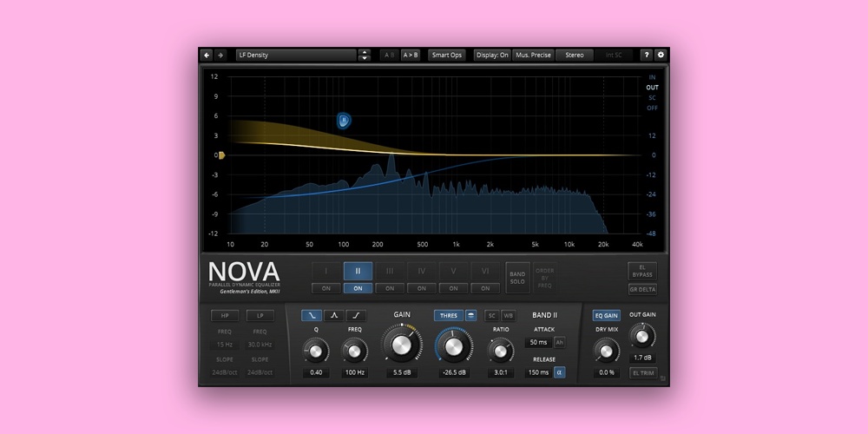Copy A to B with A > B
This screenshot has height=434, width=868.
(x=411, y=55)
